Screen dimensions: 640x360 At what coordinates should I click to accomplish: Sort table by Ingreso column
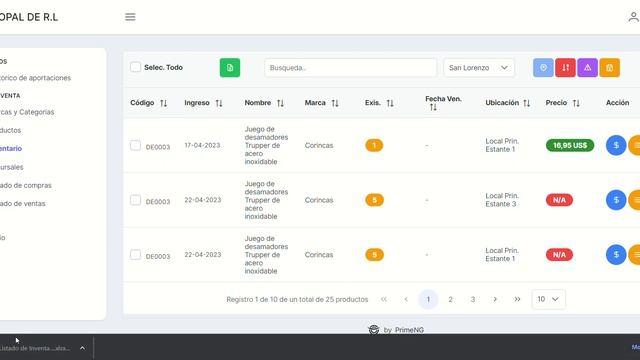point(219,103)
